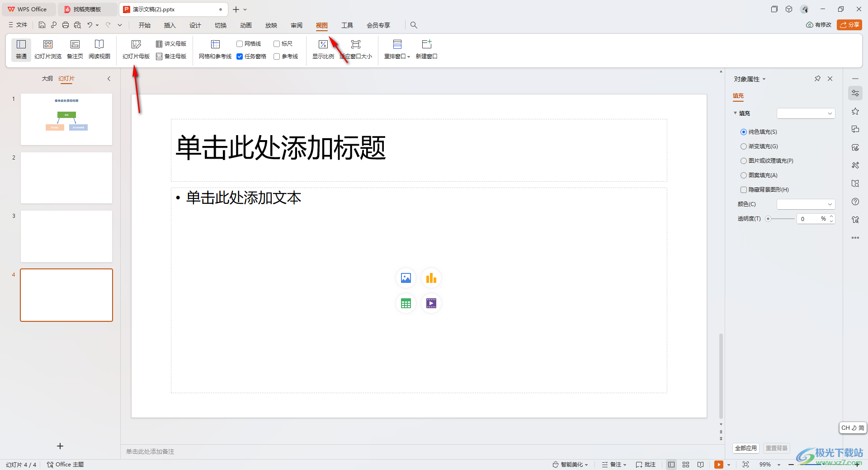Open Reading view (阅读视图)
Viewport: 868px width, 470px height.
(99, 50)
